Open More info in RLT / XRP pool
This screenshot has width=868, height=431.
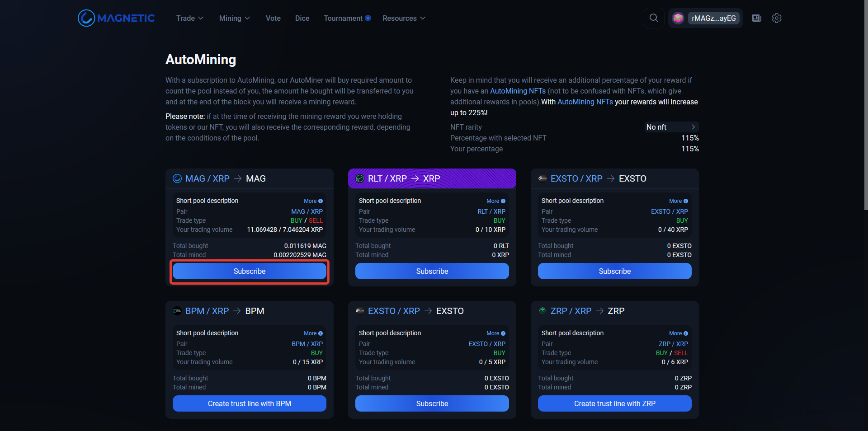pyautogui.click(x=496, y=201)
